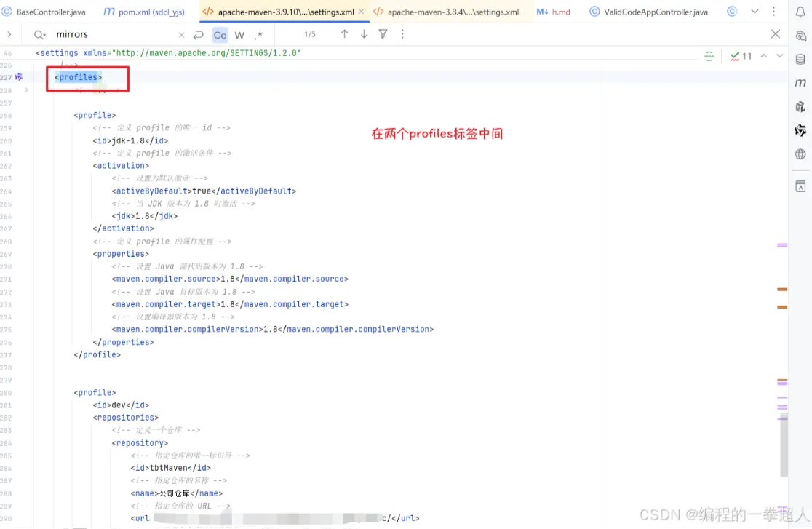Jump to next search occurrence
Viewport: 812px width, 529px height.
pyautogui.click(x=364, y=34)
